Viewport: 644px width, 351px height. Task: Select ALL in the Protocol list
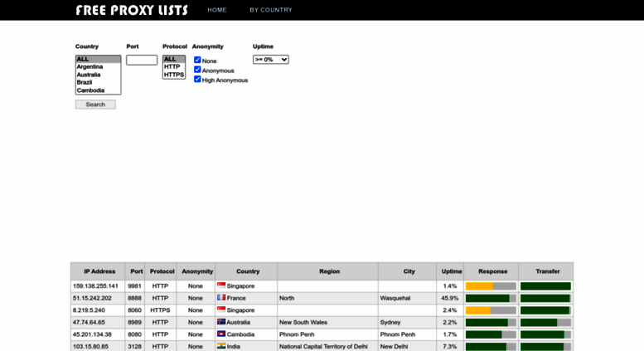tap(174, 59)
